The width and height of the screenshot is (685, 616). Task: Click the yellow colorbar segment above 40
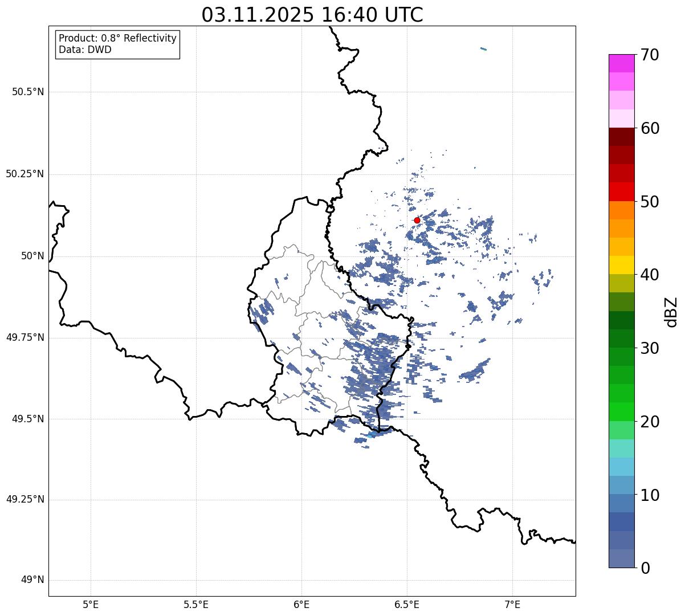click(x=621, y=265)
